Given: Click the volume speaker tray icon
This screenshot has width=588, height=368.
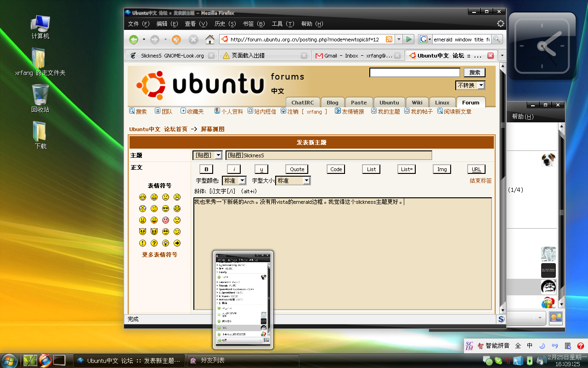Looking at the screenshot, I should click(541, 360).
